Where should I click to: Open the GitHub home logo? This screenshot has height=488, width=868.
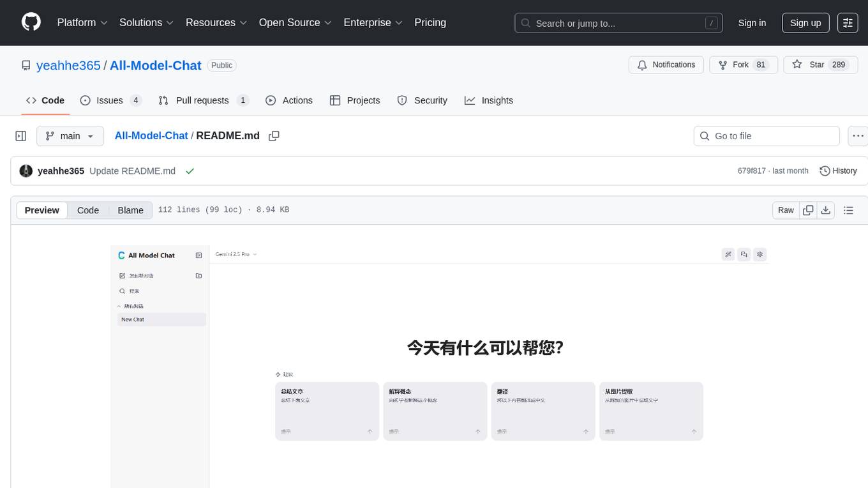31,22
